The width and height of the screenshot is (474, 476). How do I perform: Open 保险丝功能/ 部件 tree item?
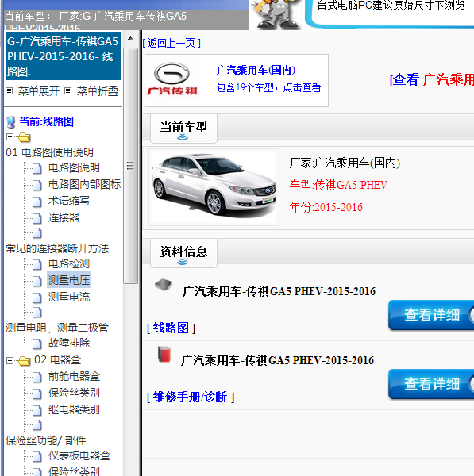(45, 440)
